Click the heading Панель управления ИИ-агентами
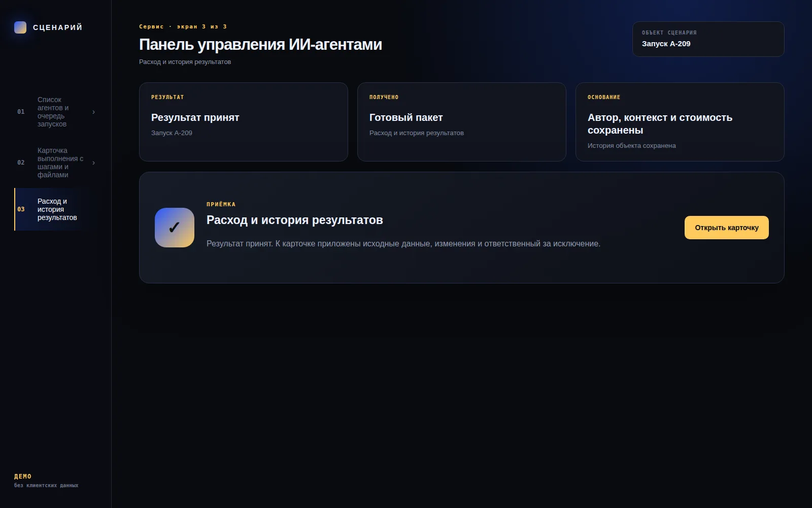This screenshot has height=508, width=812. click(x=260, y=45)
